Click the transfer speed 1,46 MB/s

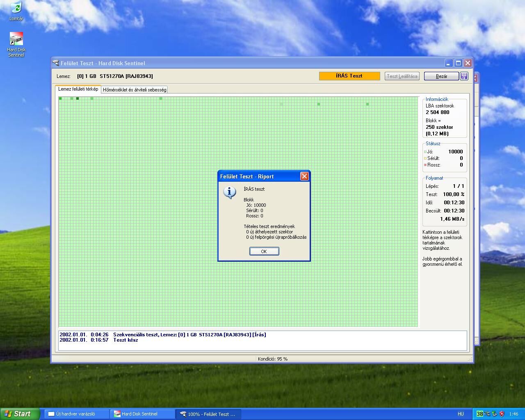coord(452,219)
